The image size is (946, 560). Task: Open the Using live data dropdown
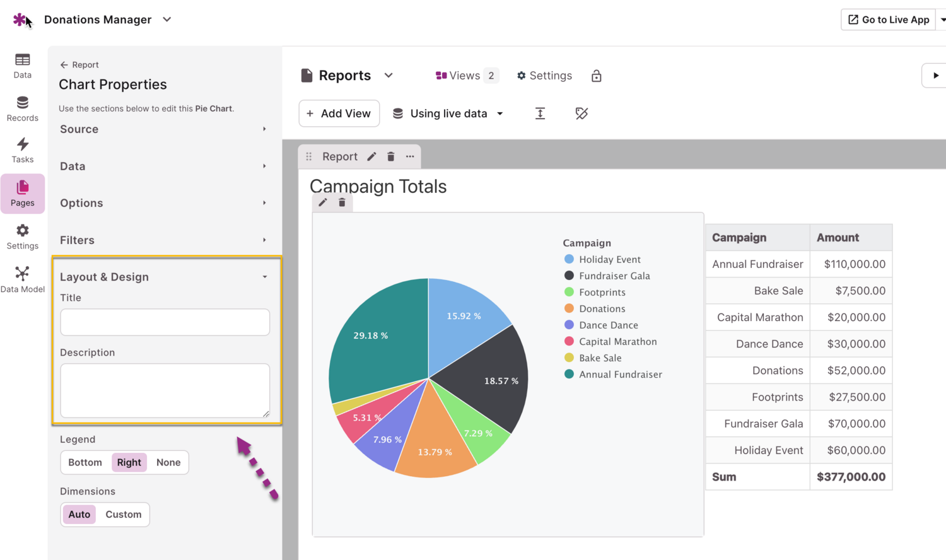(x=448, y=114)
